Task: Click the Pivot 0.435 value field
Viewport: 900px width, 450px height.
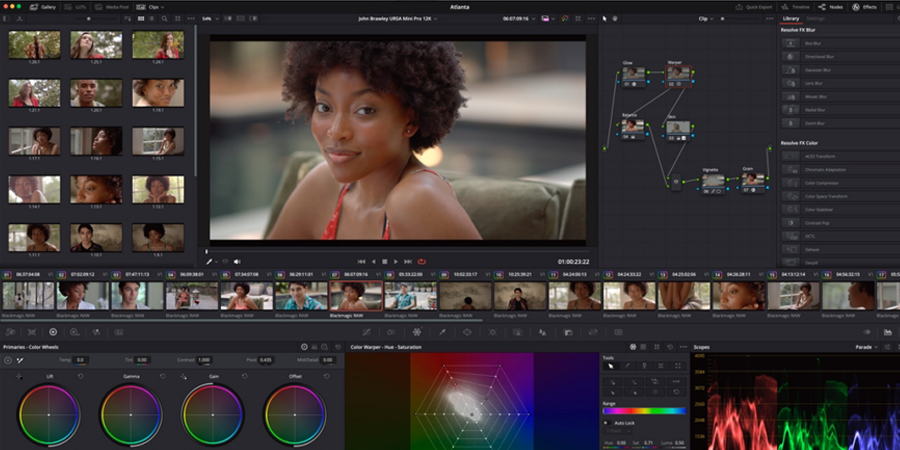Action: pyautogui.click(x=265, y=360)
